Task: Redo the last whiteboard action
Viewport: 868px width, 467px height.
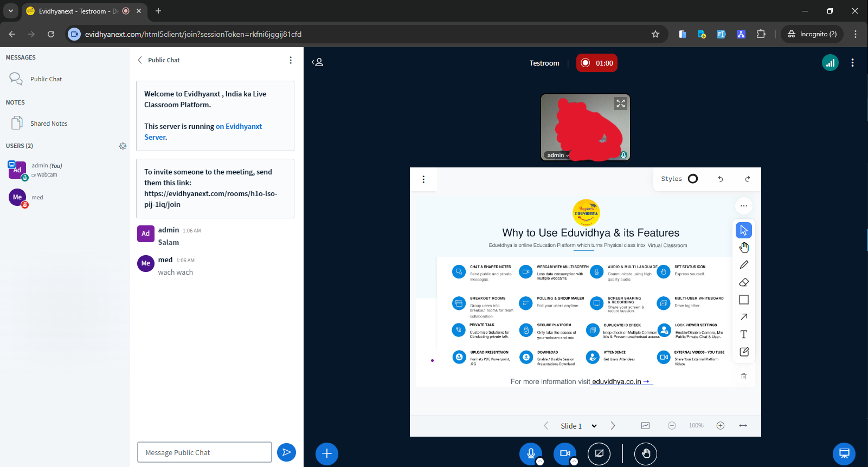Action: coord(748,179)
